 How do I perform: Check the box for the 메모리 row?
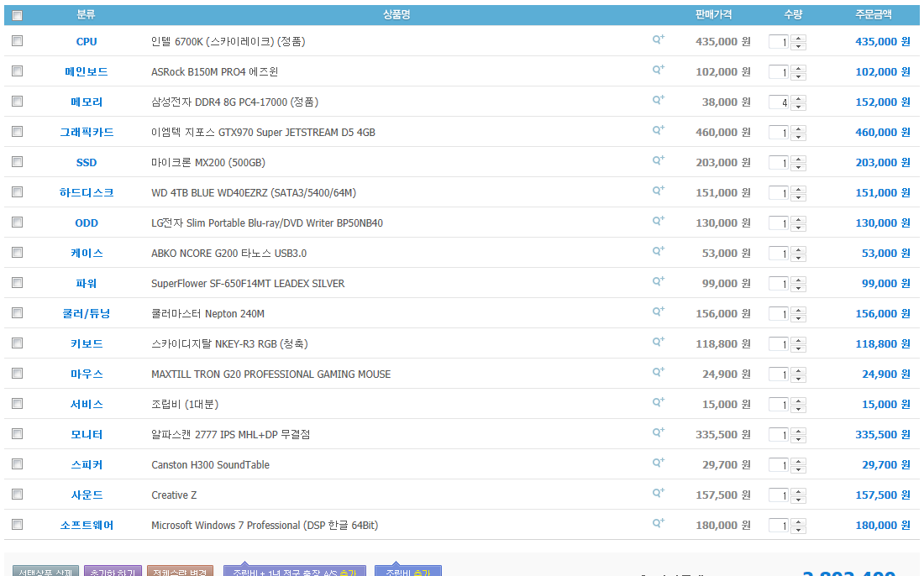pyautogui.click(x=18, y=102)
